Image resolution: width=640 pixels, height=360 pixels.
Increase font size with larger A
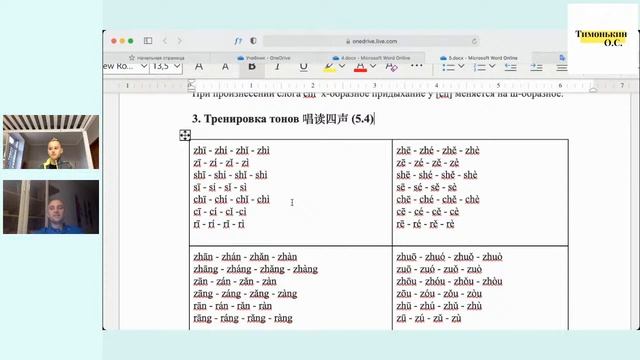point(199,67)
